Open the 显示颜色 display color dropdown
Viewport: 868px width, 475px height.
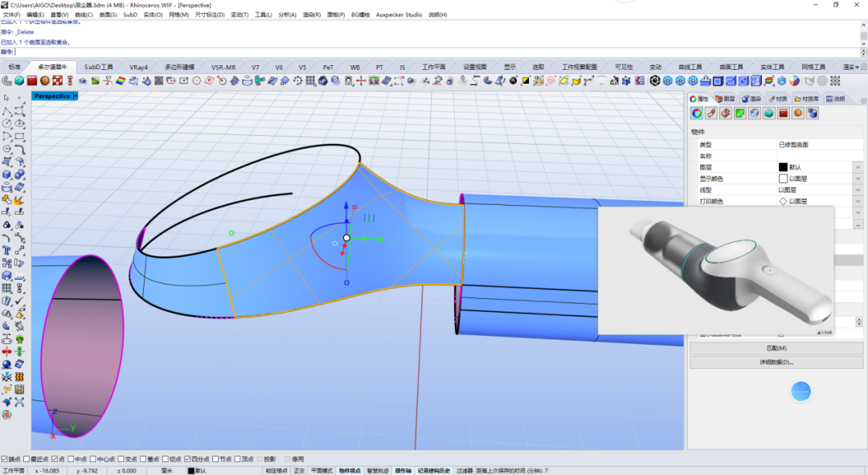click(x=858, y=178)
